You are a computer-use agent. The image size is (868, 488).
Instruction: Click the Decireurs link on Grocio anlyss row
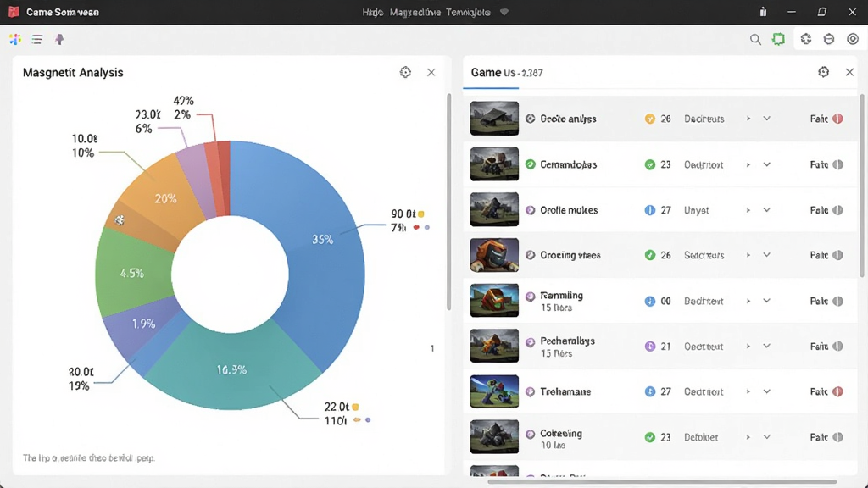[x=704, y=119]
